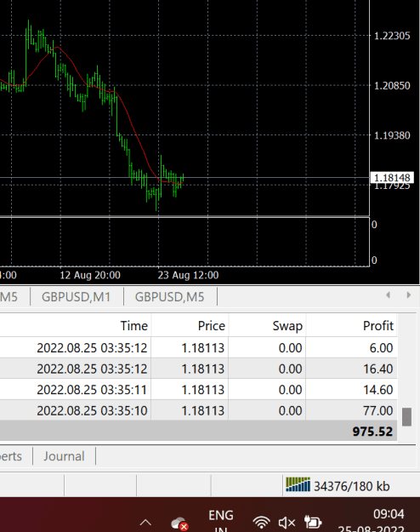The height and width of the screenshot is (532, 420).
Task: Show hidden system tray icons chevron
Action: (x=145, y=522)
